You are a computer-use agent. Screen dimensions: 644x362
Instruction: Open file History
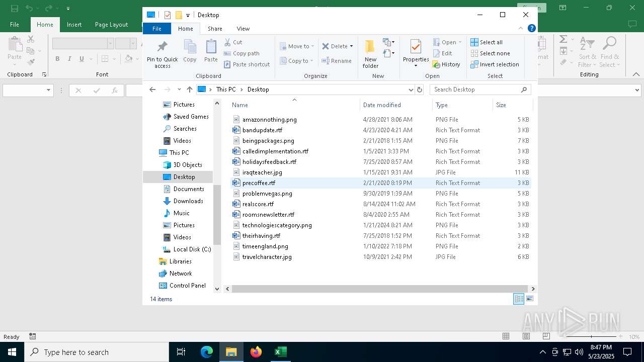point(446,64)
